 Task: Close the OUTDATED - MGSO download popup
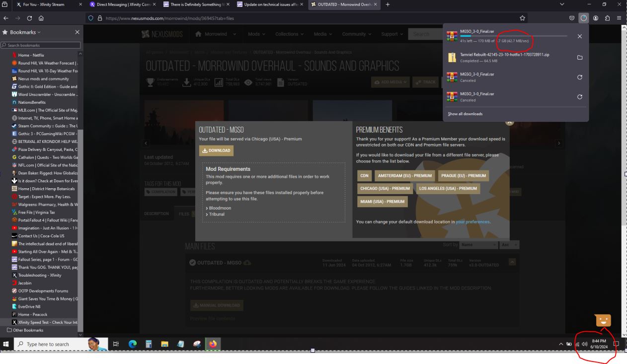509,121
